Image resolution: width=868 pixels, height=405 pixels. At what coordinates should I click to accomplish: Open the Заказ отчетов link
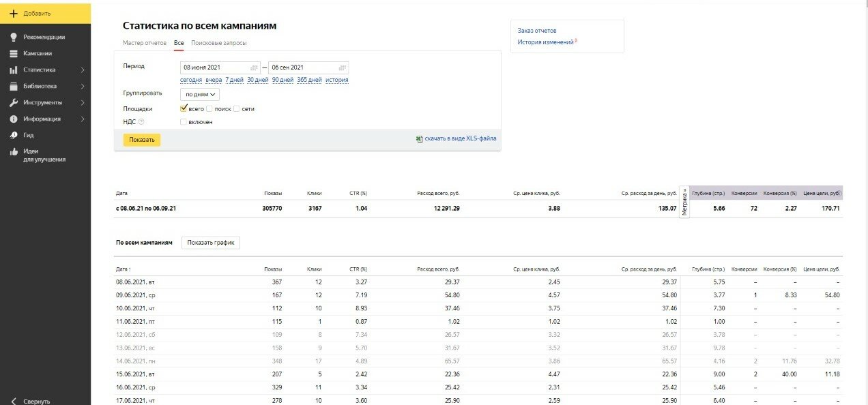click(x=537, y=31)
